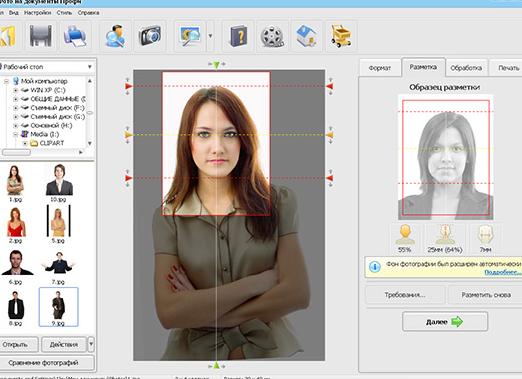Click the open folder toolbar icon
This screenshot has width=522, height=379.
7,36
